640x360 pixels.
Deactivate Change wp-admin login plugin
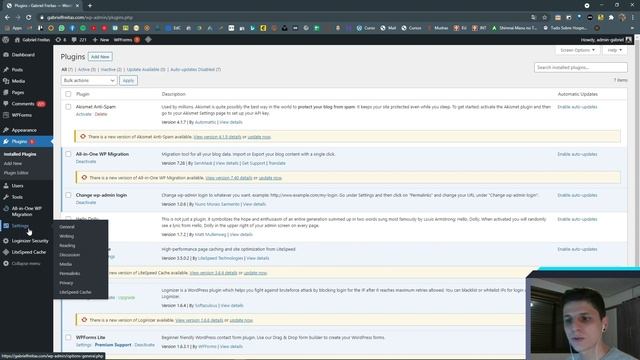click(x=86, y=202)
